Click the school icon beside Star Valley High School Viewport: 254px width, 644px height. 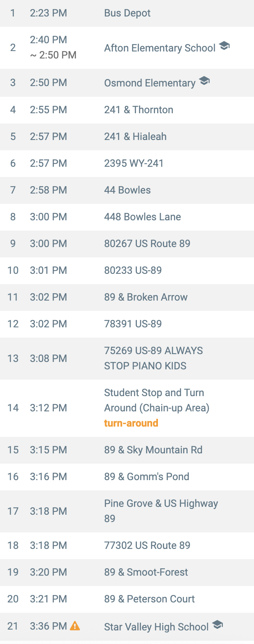click(217, 625)
